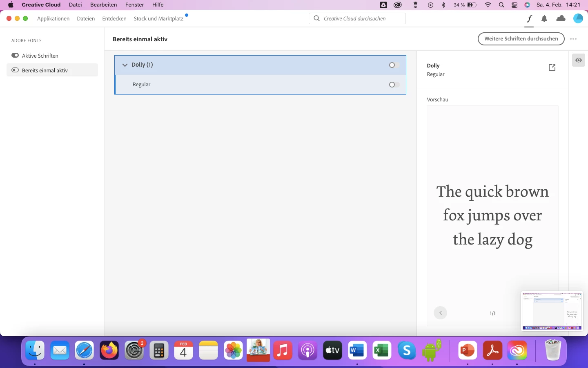This screenshot has height=368, width=588.
Task: Open the Bearbeiten menu
Action: 104,5
